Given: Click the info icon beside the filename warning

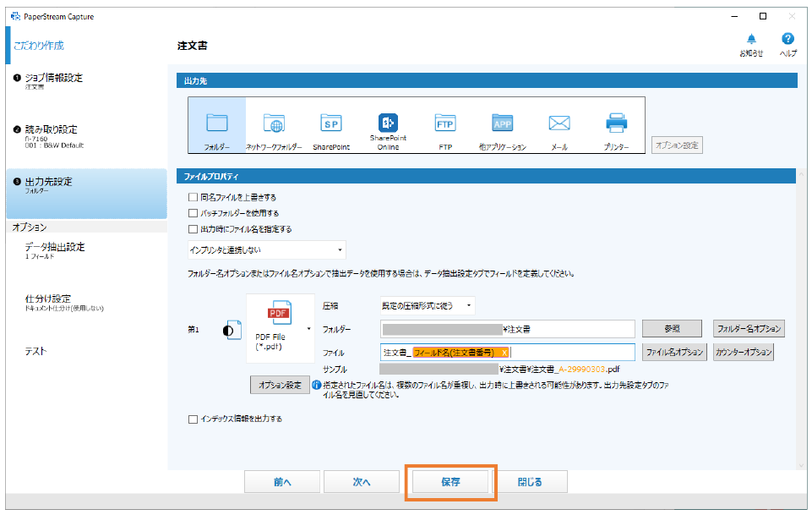Looking at the screenshot, I should tap(316, 385).
